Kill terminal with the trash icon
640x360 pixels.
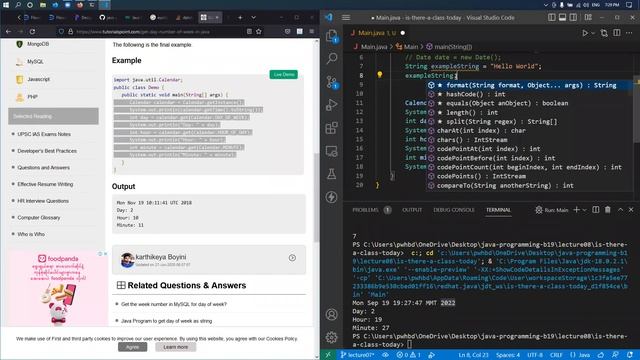pos(608,210)
